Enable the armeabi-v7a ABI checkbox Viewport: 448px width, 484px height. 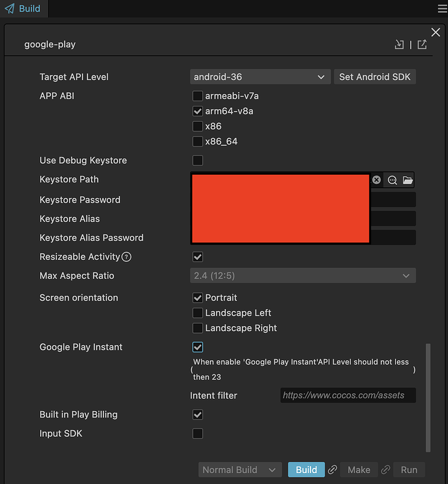coord(198,96)
